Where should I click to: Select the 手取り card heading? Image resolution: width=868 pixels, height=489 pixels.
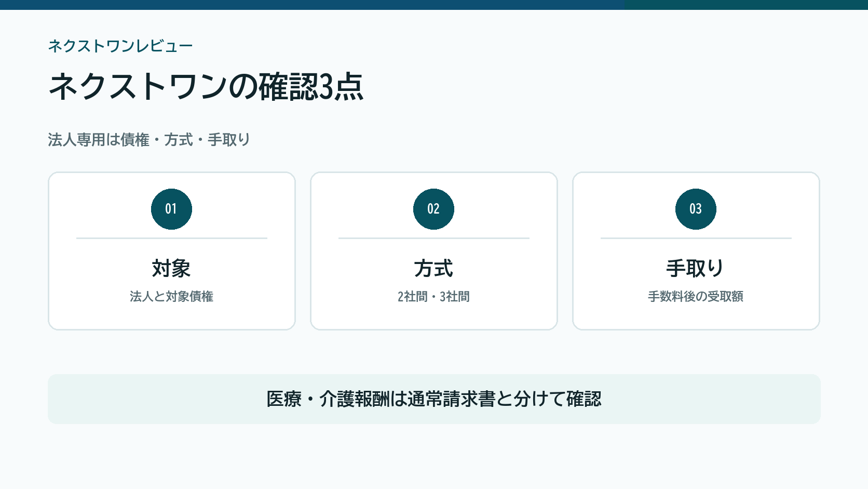(x=696, y=269)
